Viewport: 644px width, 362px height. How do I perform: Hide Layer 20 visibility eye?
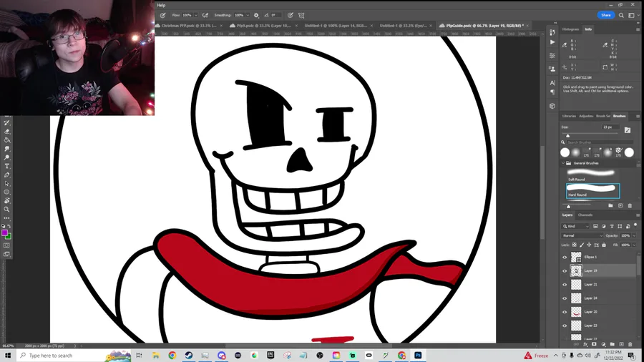pos(565,312)
